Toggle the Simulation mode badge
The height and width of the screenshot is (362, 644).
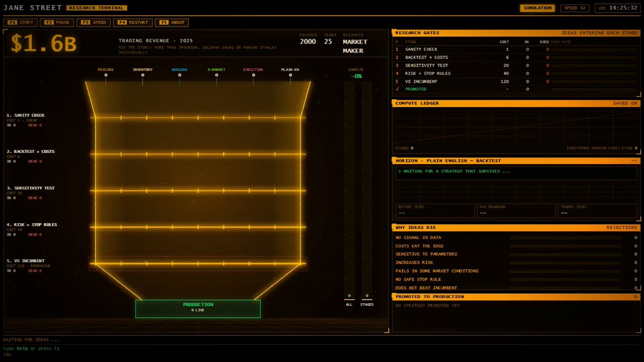[x=538, y=8]
